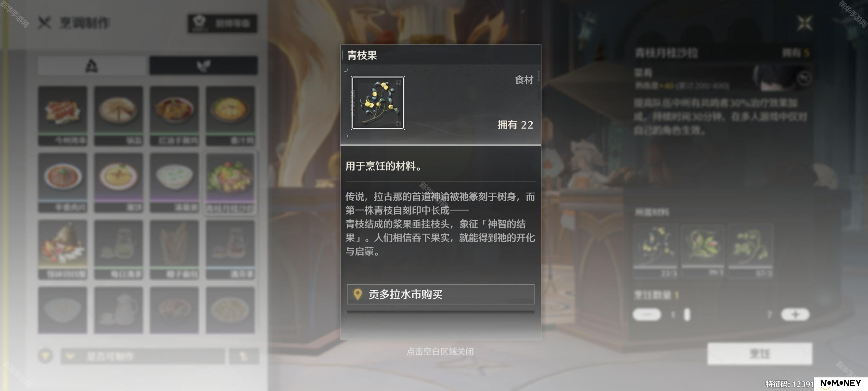The height and width of the screenshot is (391, 868).
Task: Toggle sort order button beside filter
Action: tap(244, 356)
